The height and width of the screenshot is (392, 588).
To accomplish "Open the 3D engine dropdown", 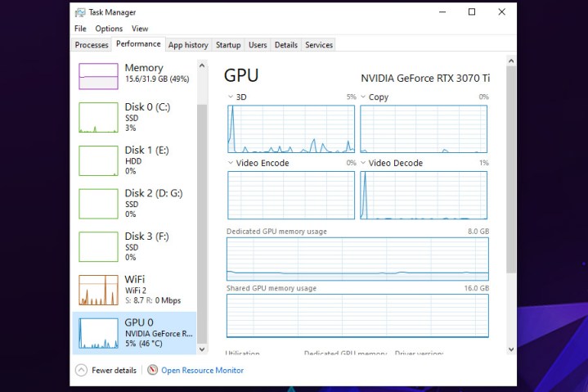I will tap(231, 97).
